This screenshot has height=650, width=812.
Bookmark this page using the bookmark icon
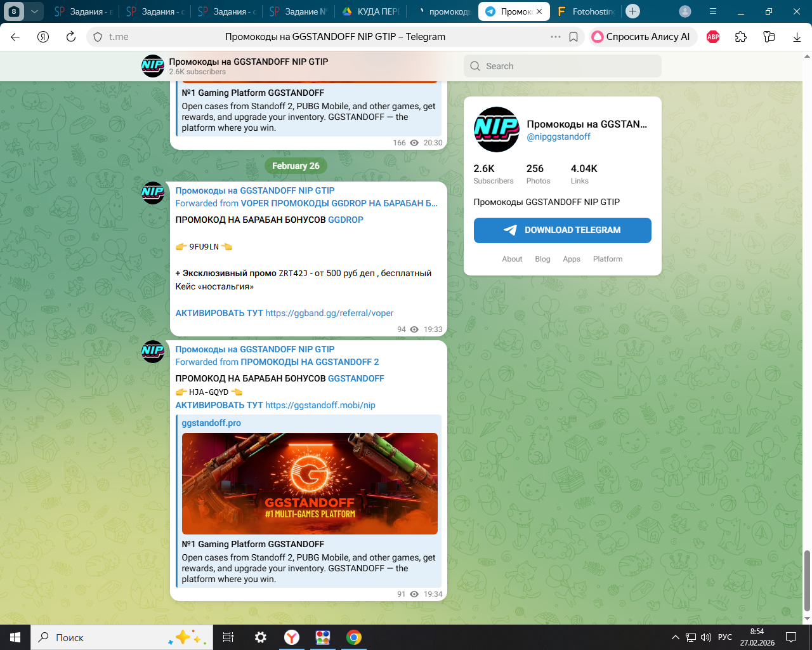point(573,37)
